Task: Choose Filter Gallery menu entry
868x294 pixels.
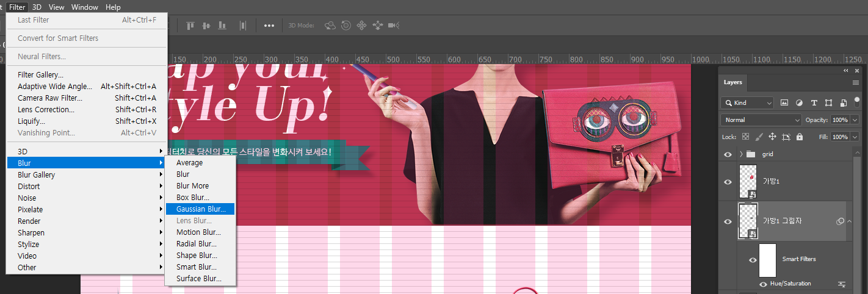Action: coord(86,74)
